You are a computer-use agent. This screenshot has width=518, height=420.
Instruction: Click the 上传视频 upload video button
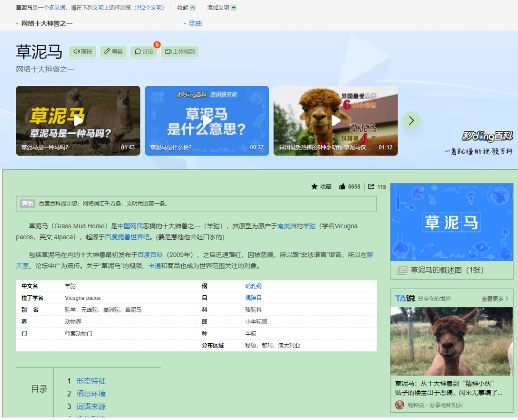[180, 51]
